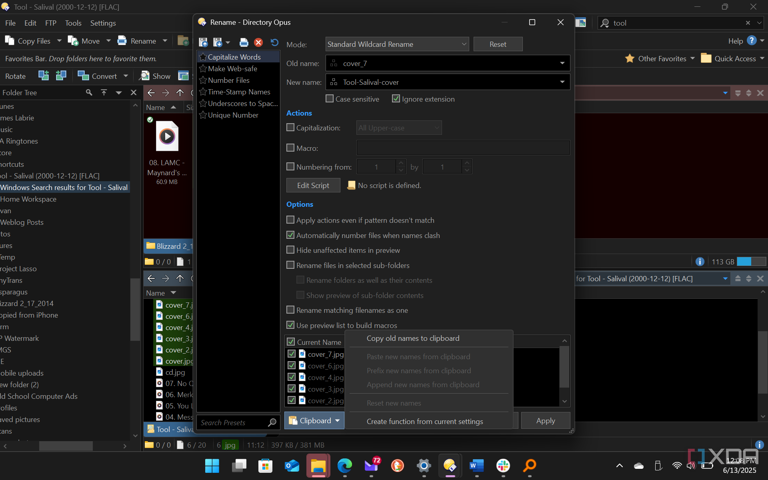This screenshot has height=480, width=768.
Task: Click the Edit Script button
Action: coord(313,185)
